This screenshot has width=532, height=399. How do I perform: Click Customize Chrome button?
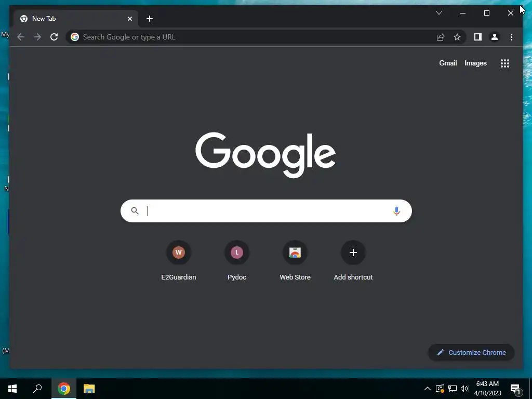(471, 353)
